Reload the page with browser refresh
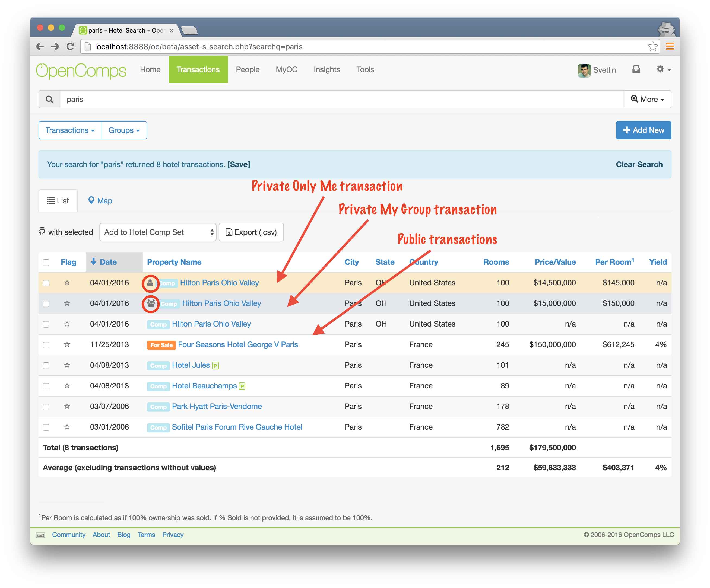The image size is (710, 588). [70, 47]
